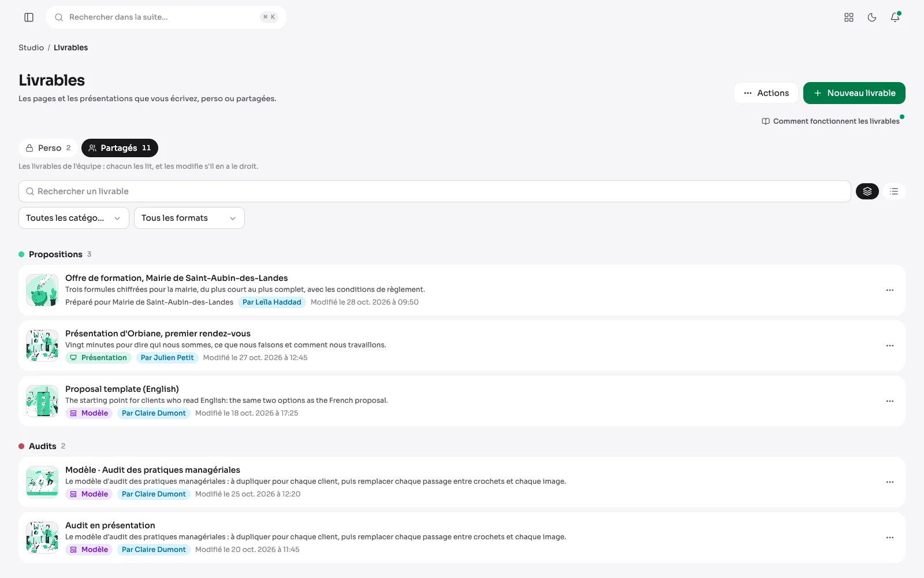Open options for Offre de formation row

[x=890, y=290]
